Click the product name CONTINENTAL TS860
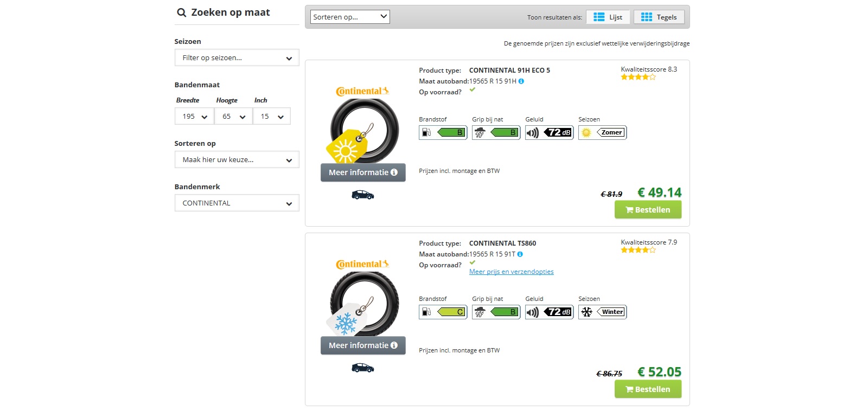The width and height of the screenshot is (868, 411). click(502, 243)
